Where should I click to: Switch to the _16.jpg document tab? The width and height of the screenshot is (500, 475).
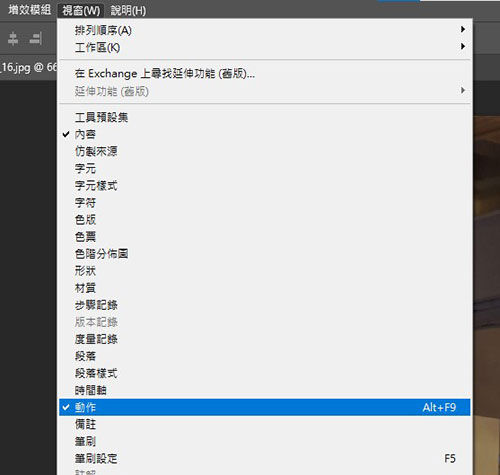click(28, 68)
